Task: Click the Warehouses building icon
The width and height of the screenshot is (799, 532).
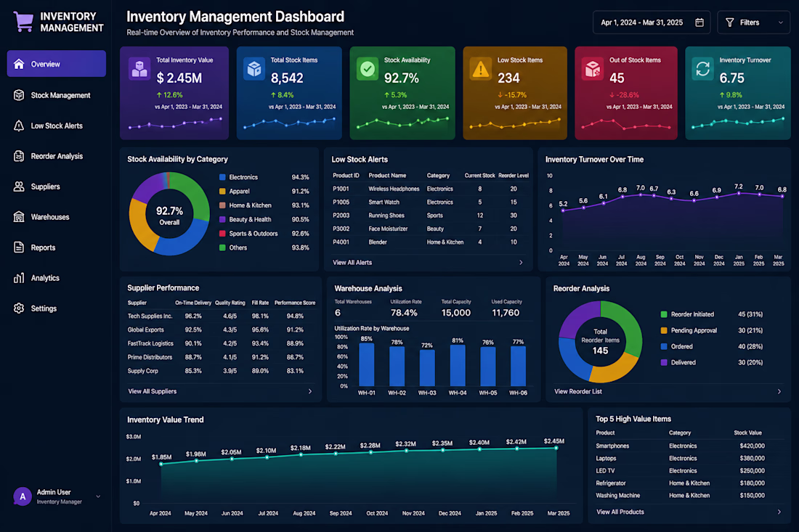Action: coord(19,217)
